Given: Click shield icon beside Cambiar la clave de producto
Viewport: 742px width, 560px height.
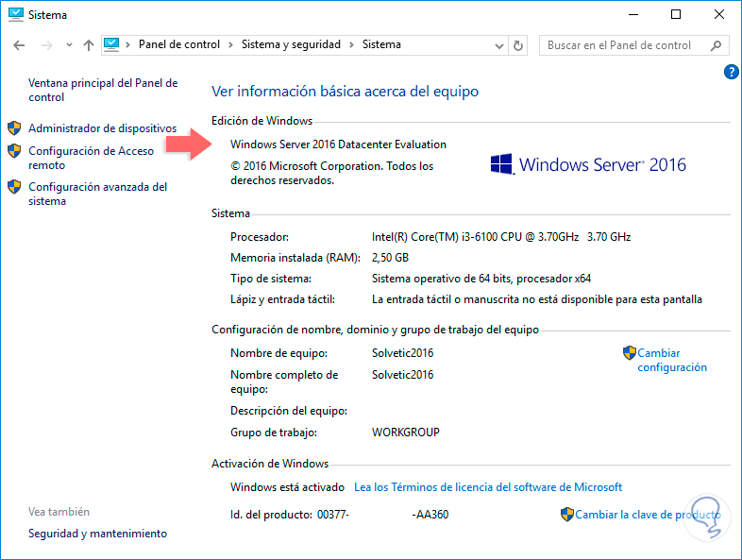Looking at the screenshot, I should pyautogui.click(x=567, y=514).
